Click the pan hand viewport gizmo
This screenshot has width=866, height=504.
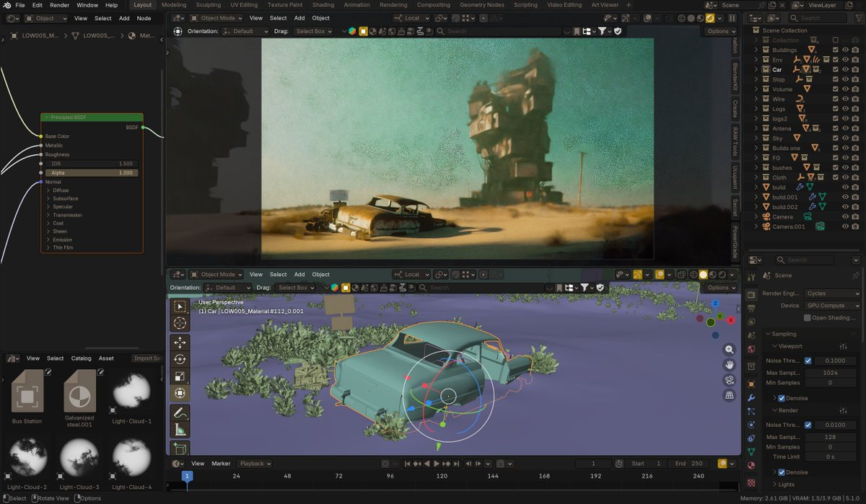[729, 365]
